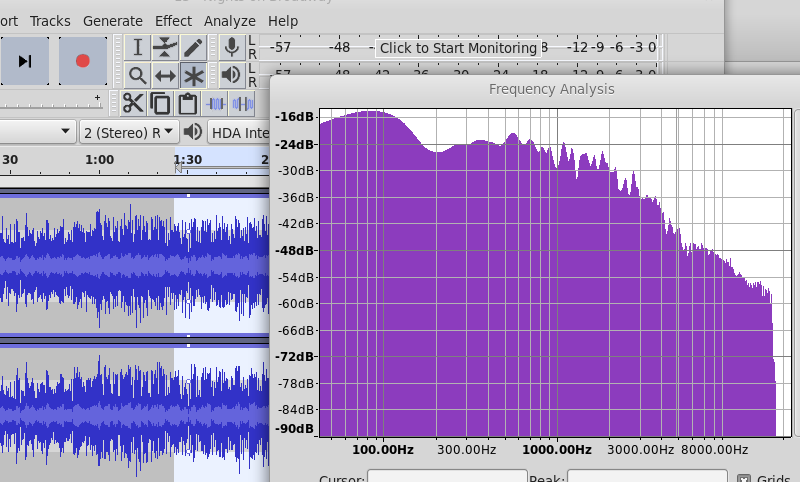Image resolution: width=800 pixels, height=482 pixels.
Task: Open the Analyze menu
Action: point(230,21)
